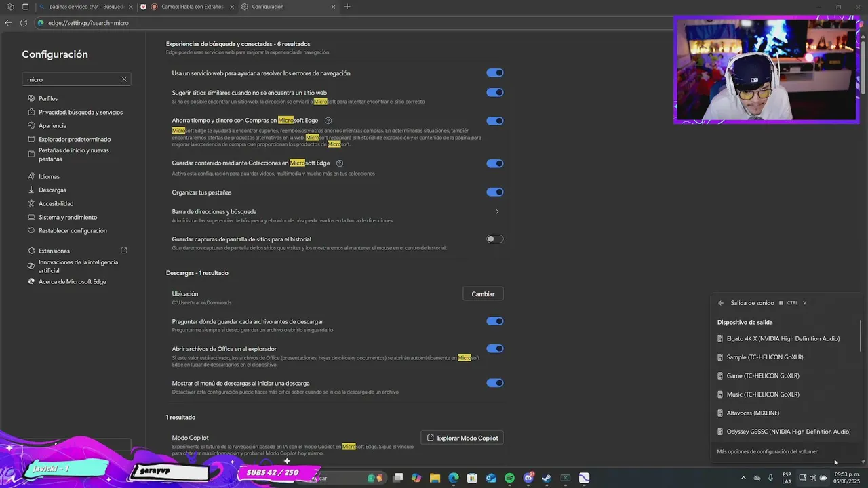
Task: Open Copilot from the taskbar
Action: [416, 478]
